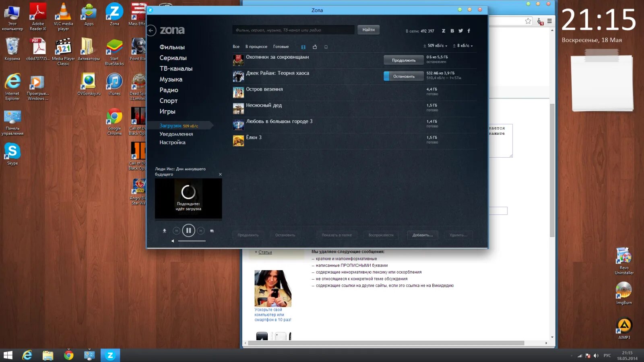Click the taskbar volume speaker icon
Screen dimensions: 644x362
(596, 356)
